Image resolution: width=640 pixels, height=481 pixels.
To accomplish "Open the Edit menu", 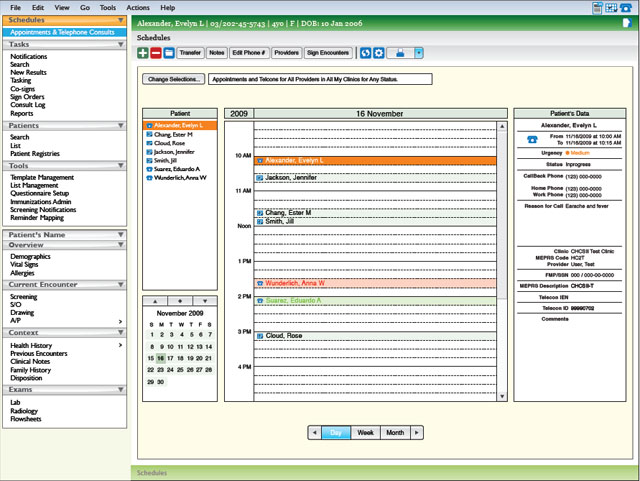I will click(38, 7).
